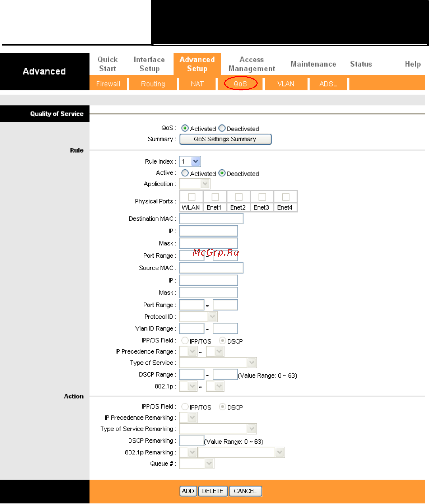Screen dimensions: 429x504
Task: Click source Port Range start field
Action: (x=191, y=305)
